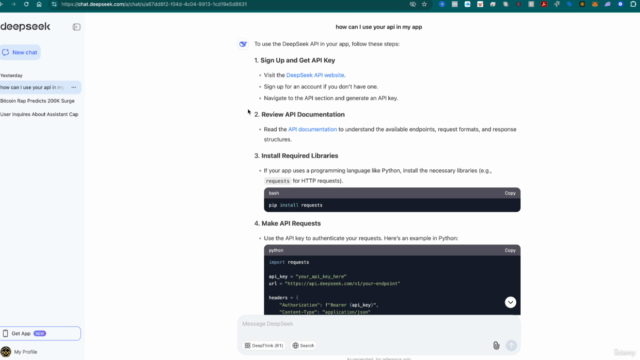Reload the page in the browser
Screen dimensions: 640x360
coord(26,4)
